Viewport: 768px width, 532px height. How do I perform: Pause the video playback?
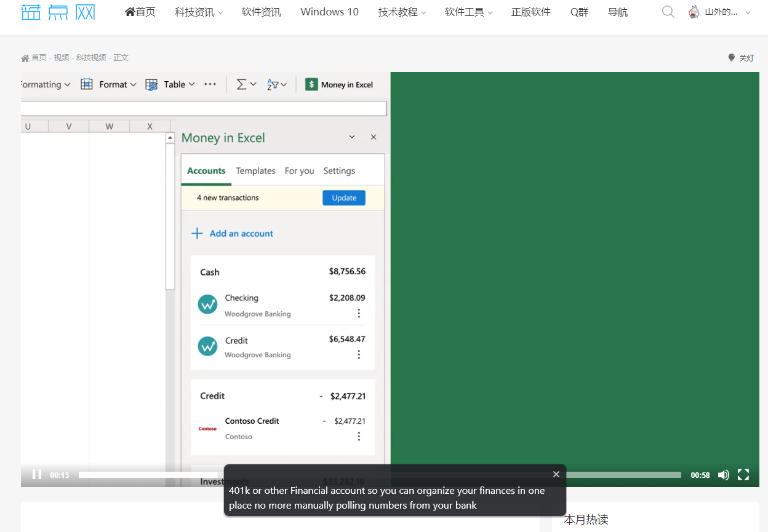(37, 474)
